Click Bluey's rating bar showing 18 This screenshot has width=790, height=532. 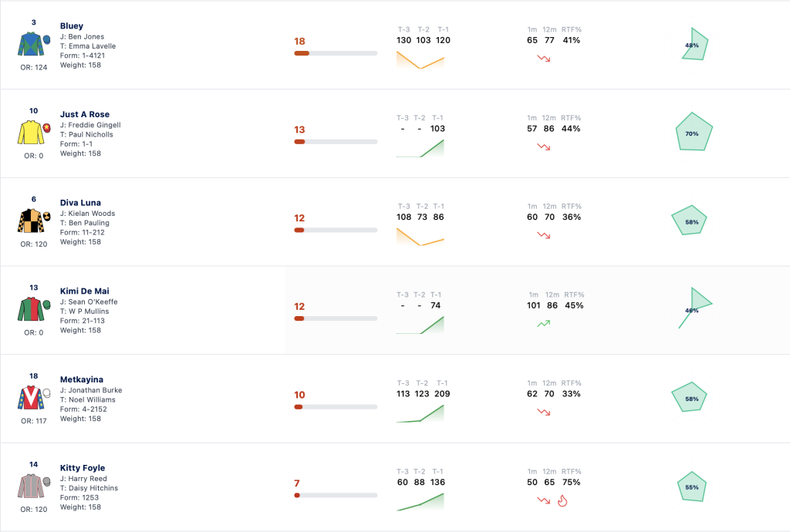[336, 53]
